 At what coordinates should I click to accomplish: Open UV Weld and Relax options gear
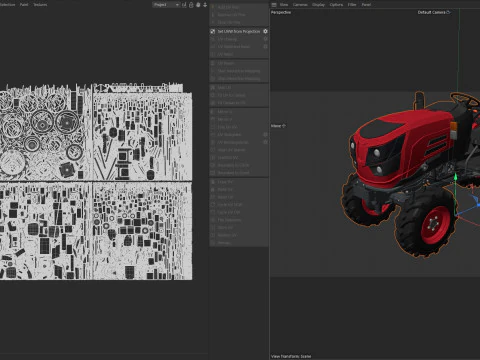(266, 46)
